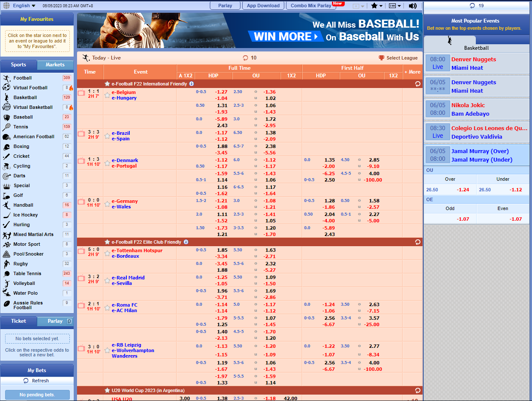This screenshot has height=401, width=532.
Task: Favourite the U20 World Cup 2023 league star
Action: (107, 390)
